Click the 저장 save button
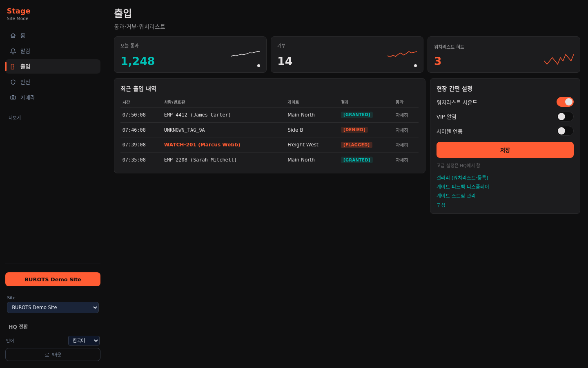 coord(505,150)
